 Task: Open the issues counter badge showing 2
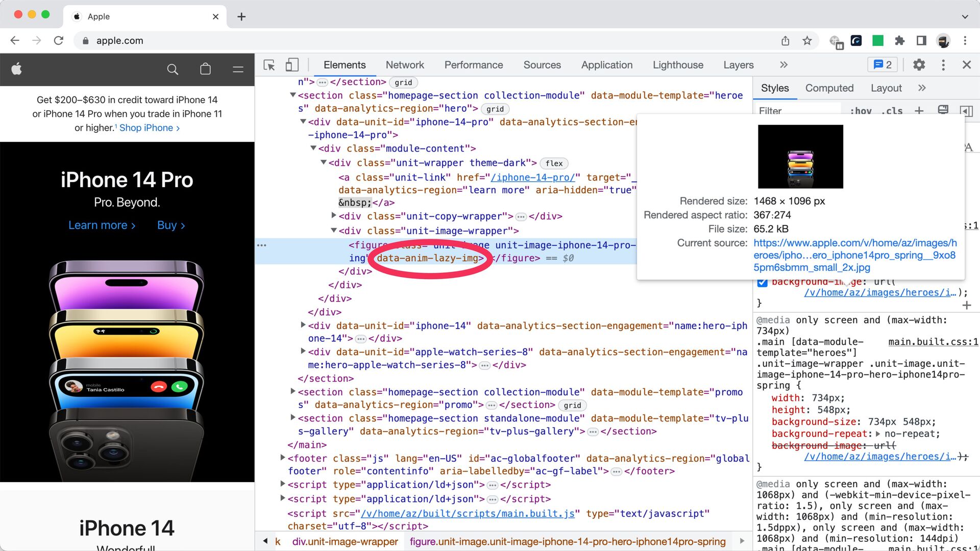click(883, 65)
